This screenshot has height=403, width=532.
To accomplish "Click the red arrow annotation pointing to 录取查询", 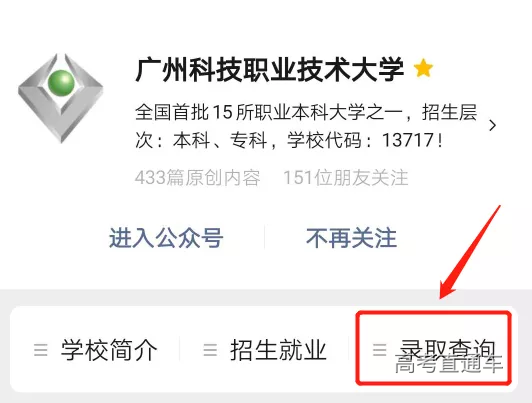I will pyautogui.click(x=470, y=252).
